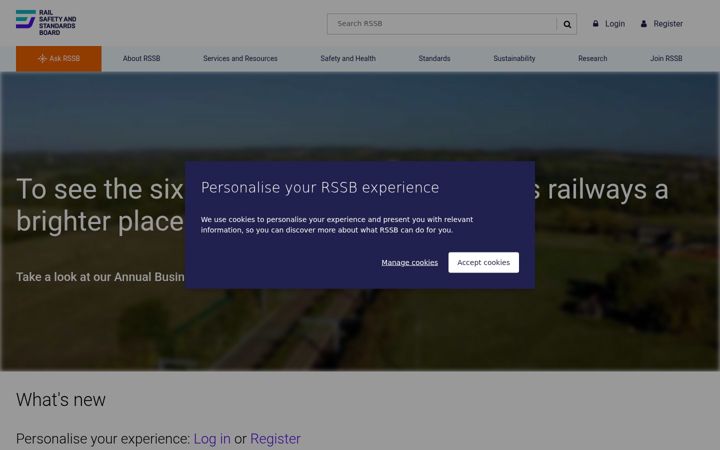Click the Register link under What's new

pos(276,439)
